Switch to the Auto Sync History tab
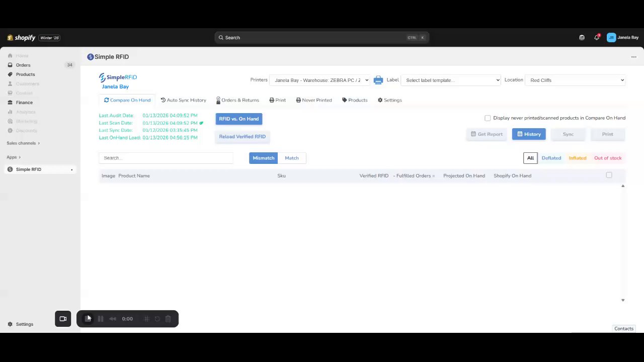The height and width of the screenshot is (362, 644). (x=183, y=100)
